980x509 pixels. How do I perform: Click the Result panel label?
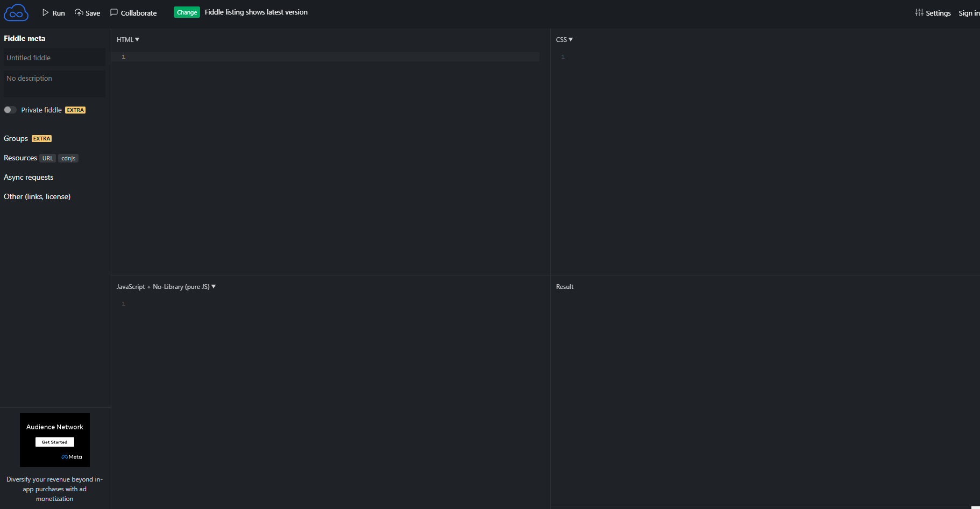pos(565,287)
